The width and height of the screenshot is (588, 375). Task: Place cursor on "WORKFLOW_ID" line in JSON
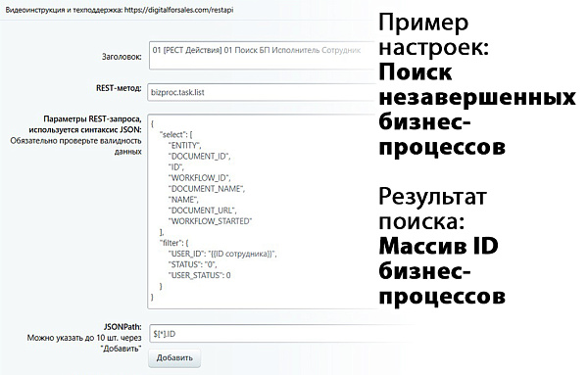[200, 178]
